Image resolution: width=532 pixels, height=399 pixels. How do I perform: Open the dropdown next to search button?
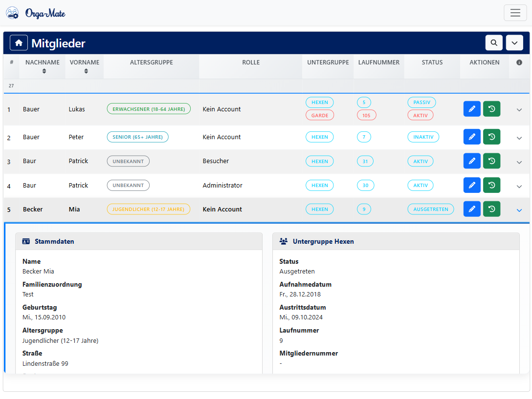pyautogui.click(x=514, y=43)
